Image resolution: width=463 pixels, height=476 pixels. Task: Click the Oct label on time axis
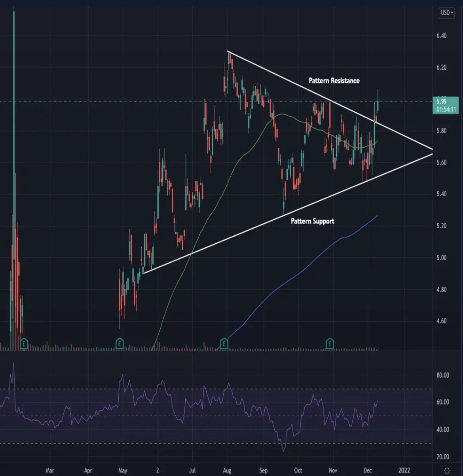[298, 470]
